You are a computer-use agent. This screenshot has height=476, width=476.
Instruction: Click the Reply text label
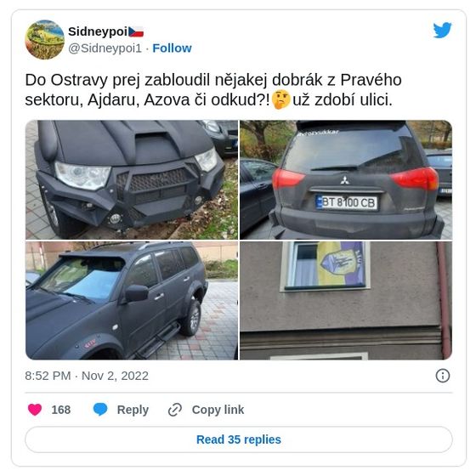133,410
